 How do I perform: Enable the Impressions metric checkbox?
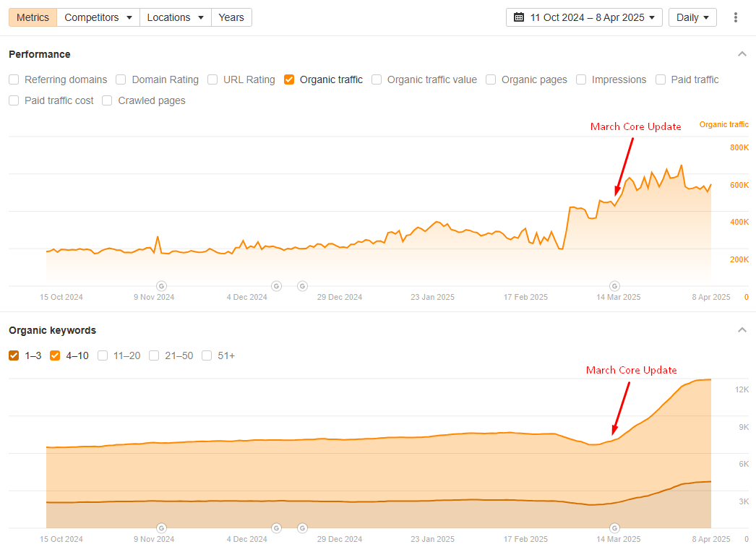pyautogui.click(x=582, y=79)
